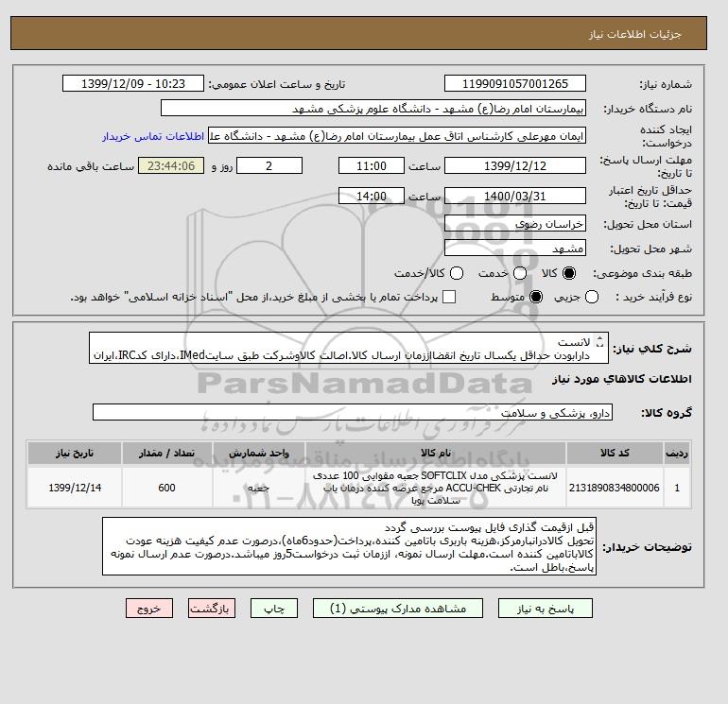Image resolution: width=728 pixels, height=704 pixels.
Task: Open the buyer contact info link
Action: point(153,136)
